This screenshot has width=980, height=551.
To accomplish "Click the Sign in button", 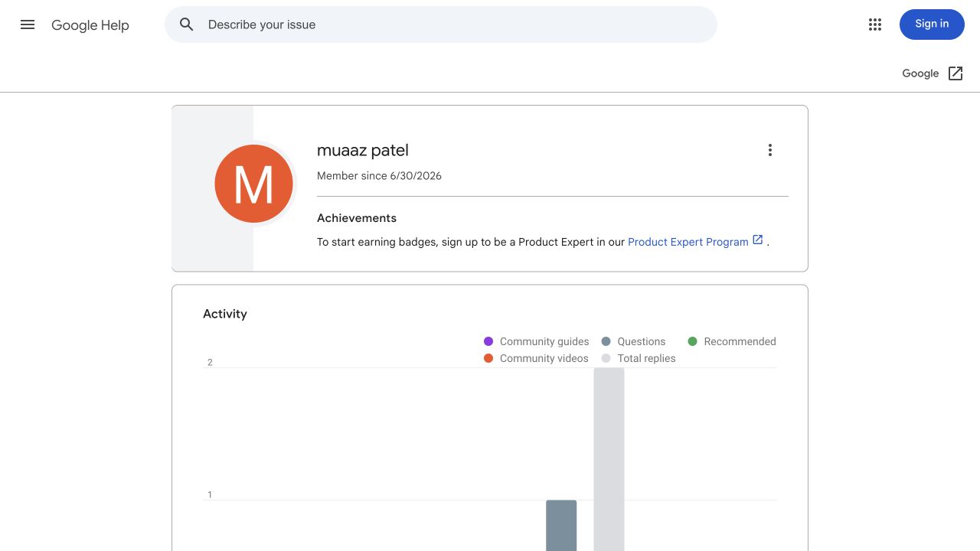I will 932,24.
